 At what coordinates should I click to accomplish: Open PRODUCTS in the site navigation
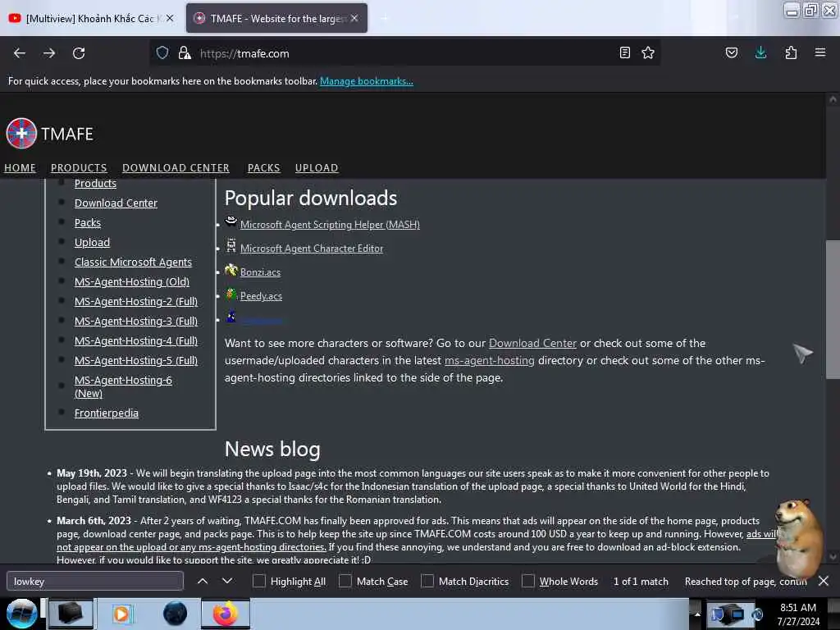click(79, 167)
